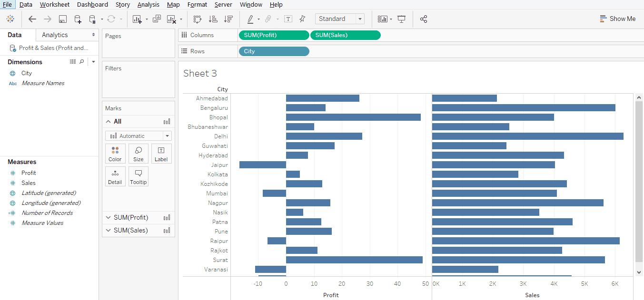
Task: Open the Size shelf on the Marks card
Action: point(138,153)
